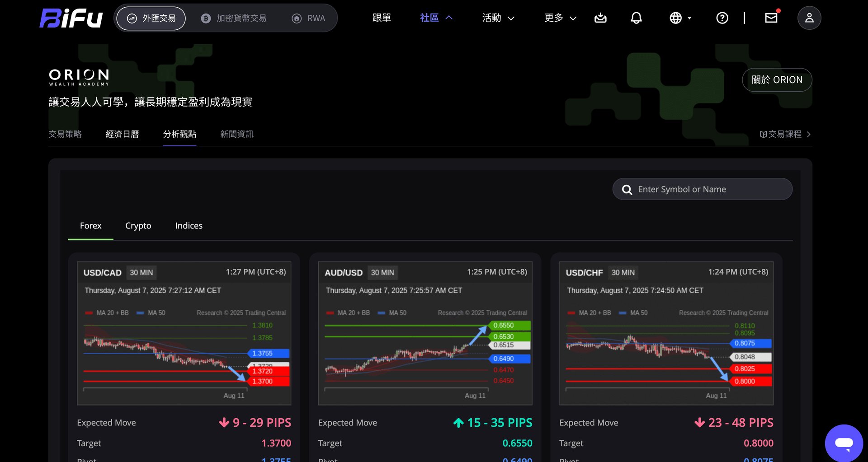Open the 交易課程 link
Screen dimensions: 868x462
pos(785,134)
